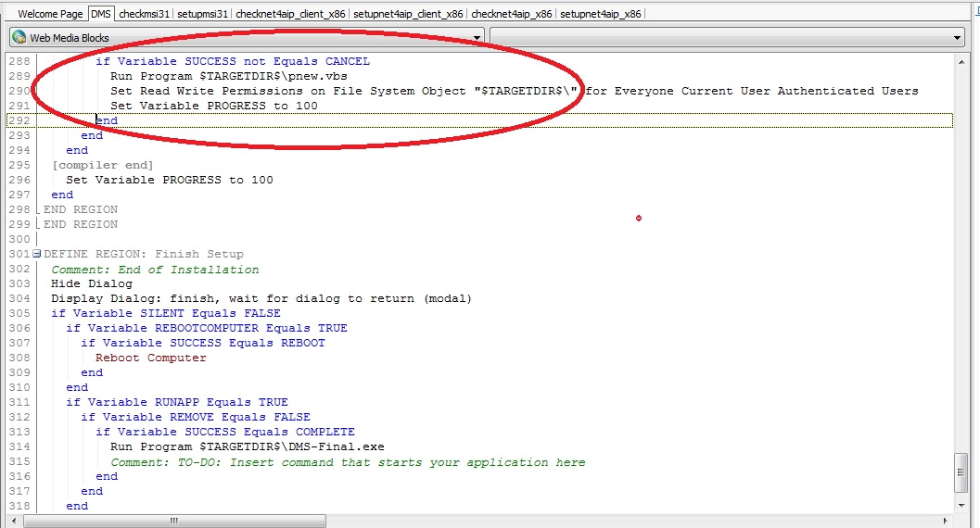Click the Web Media Blocks globe icon

[x=19, y=37]
